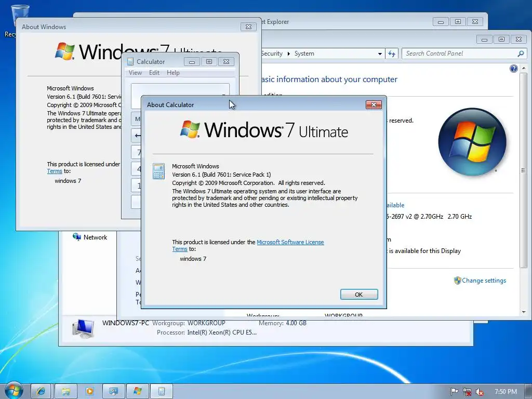This screenshot has height=399, width=532.
Task: Click the Calculator title bar icon
Action: tap(130, 62)
